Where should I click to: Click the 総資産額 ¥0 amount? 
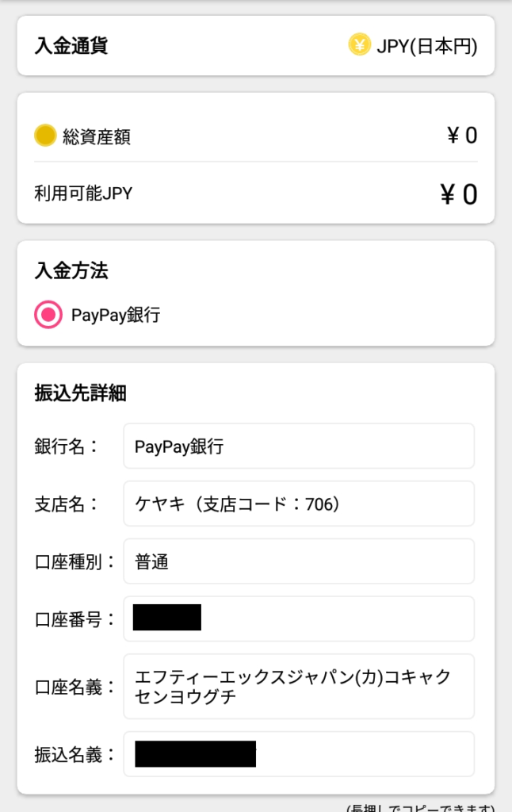(x=462, y=136)
